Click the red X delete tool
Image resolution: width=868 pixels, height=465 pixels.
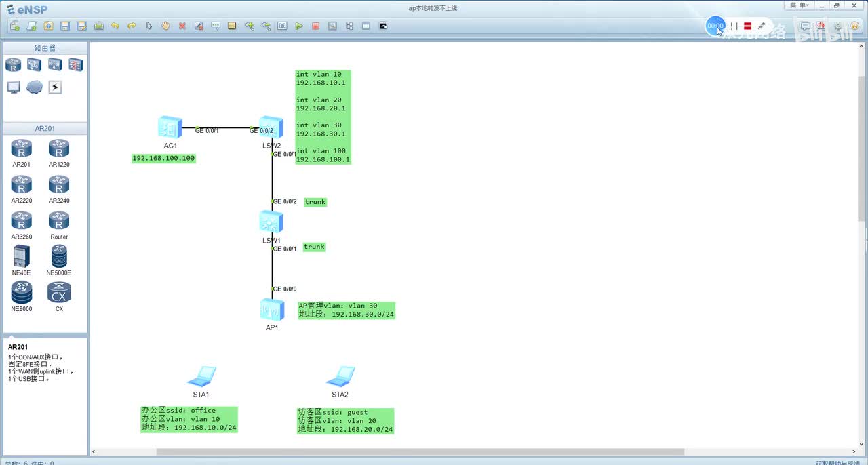[182, 26]
